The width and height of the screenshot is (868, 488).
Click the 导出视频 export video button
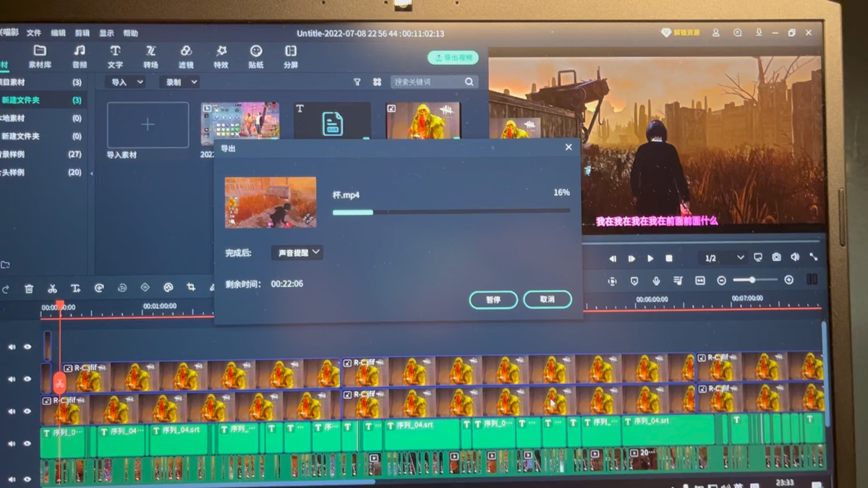(453, 58)
